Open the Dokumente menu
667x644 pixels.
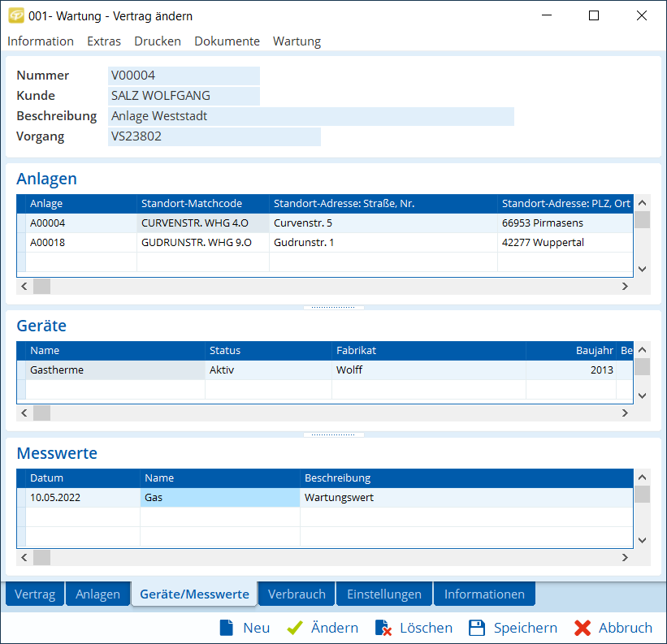tap(227, 41)
